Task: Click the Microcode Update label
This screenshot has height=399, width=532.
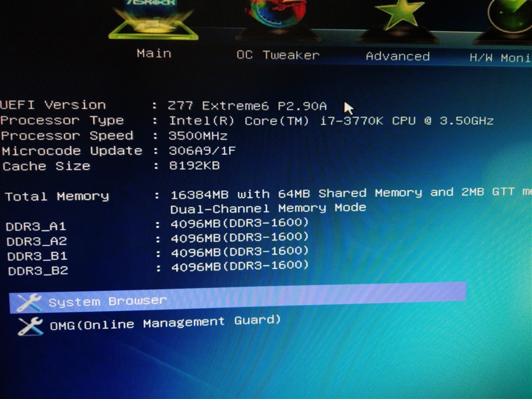Action: (x=72, y=151)
